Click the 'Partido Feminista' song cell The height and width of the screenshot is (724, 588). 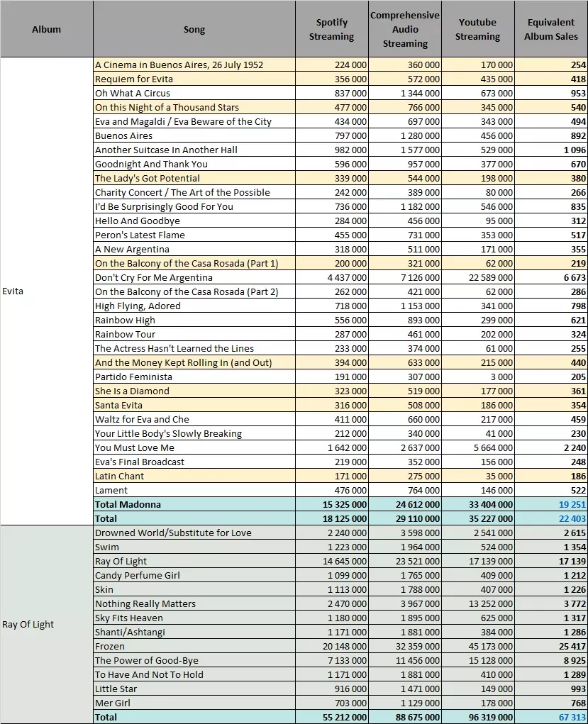(194, 377)
